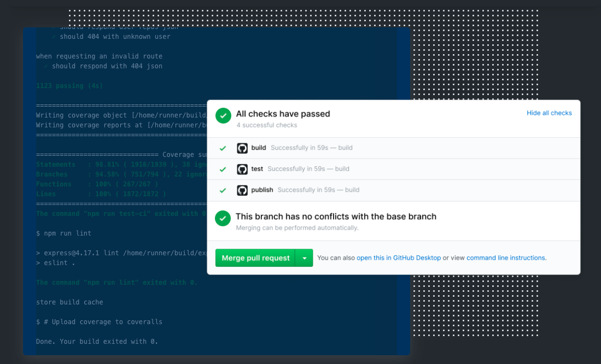Image resolution: width=601 pixels, height=364 pixels.
Task: Open the command line instructions link
Action: [505, 258]
